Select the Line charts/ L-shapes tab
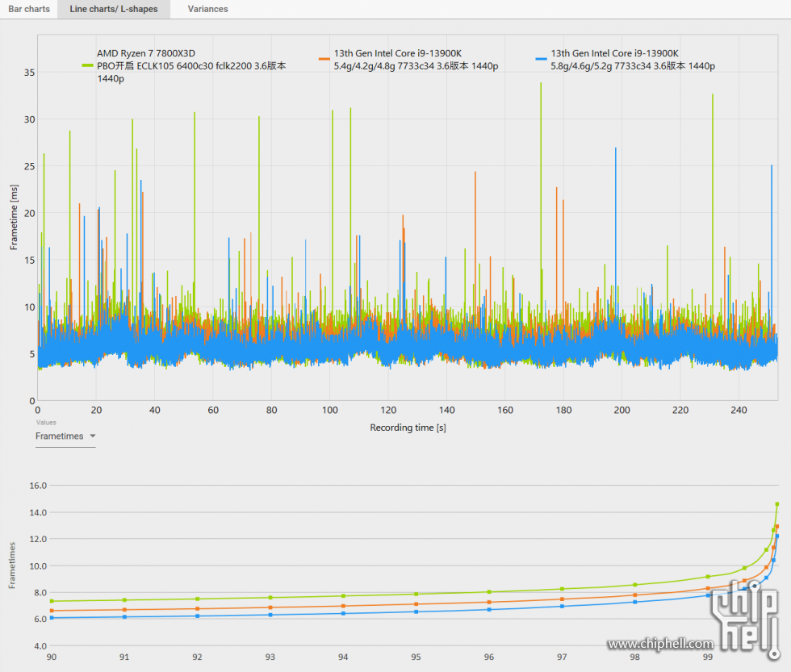Image resolution: width=791 pixels, height=672 pixels. 114,9
